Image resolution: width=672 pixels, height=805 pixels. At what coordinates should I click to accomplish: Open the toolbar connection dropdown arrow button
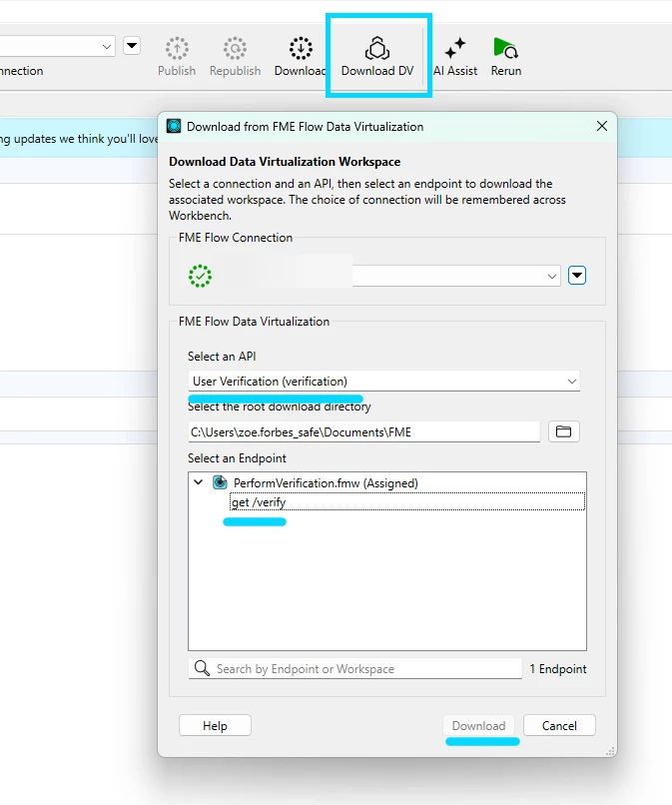pos(132,46)
